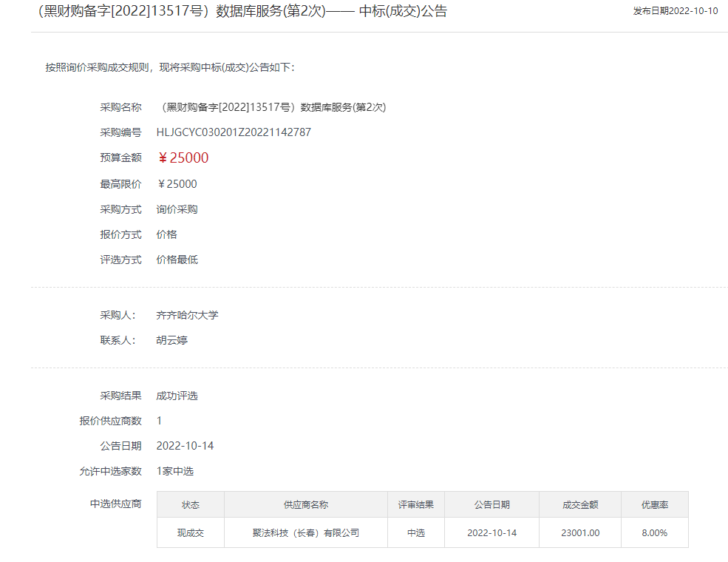Screen dimensions: 728x562
Task: Open supplier 聚法科技（长春）有限公司 in the table
Action: pyautogui.click(x=306, y=532)
